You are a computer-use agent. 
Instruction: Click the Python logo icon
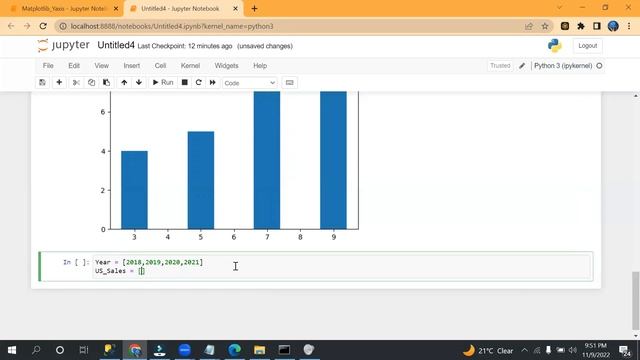click(x=554, y=46)
